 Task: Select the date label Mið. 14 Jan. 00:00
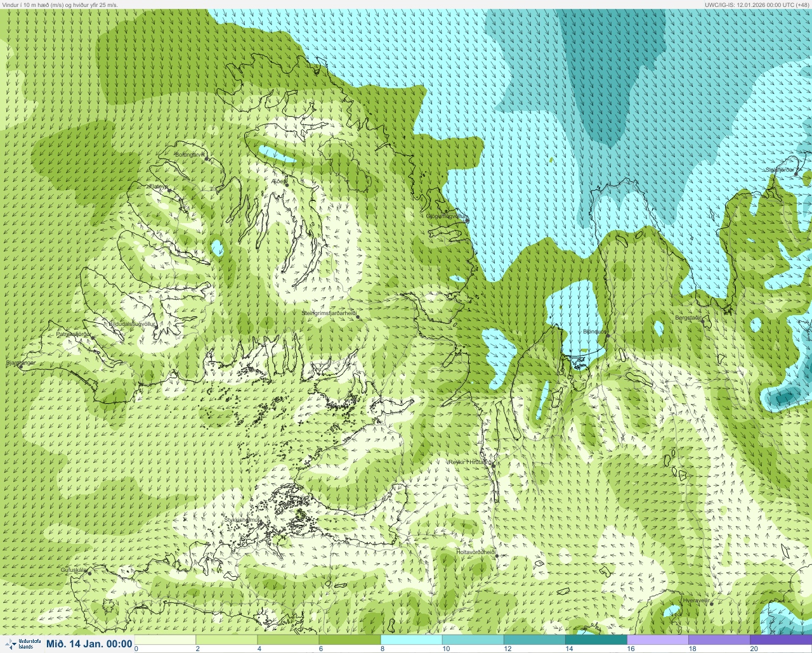pos(89,644)
